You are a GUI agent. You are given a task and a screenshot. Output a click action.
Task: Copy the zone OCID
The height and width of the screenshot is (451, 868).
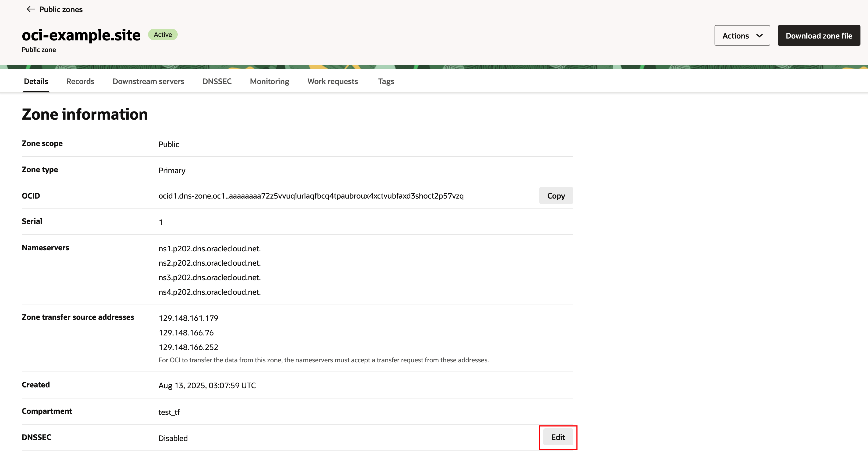tap(556, 196)
